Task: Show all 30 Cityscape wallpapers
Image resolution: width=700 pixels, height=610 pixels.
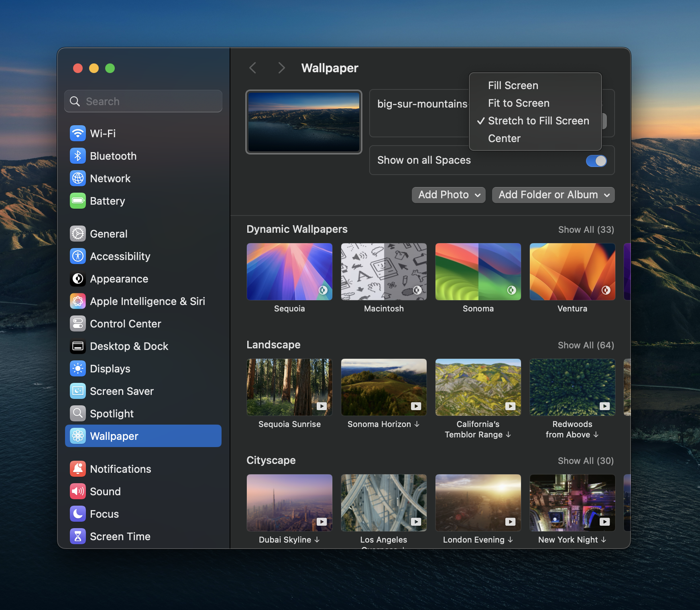Action: pyautogui.click(x=586, y=461)
